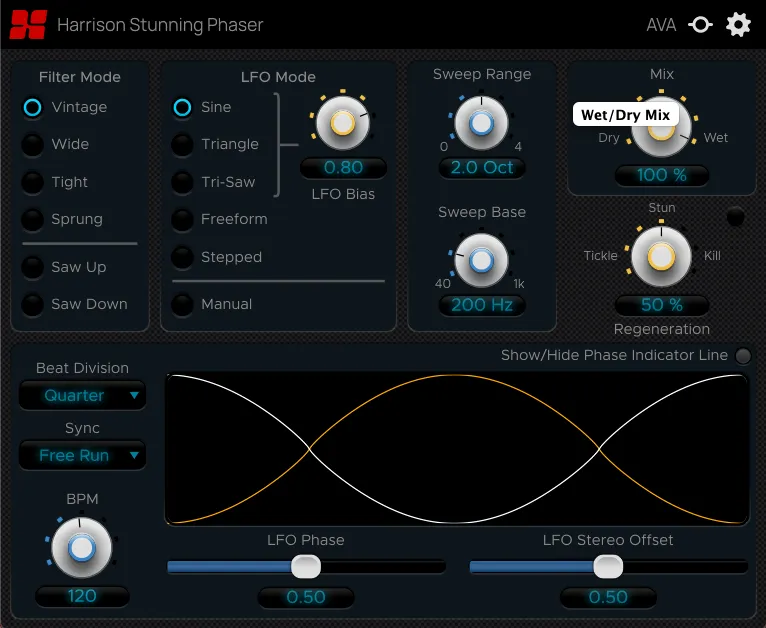The image size is (766, 628).
Task: Click the Wet label beside Mix knob
Action: [716, 138]
